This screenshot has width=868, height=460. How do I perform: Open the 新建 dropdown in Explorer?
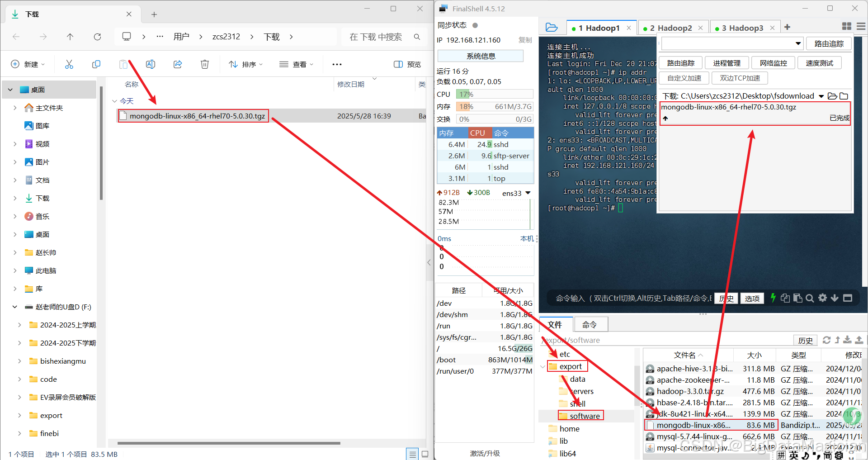tap(28, 64)
